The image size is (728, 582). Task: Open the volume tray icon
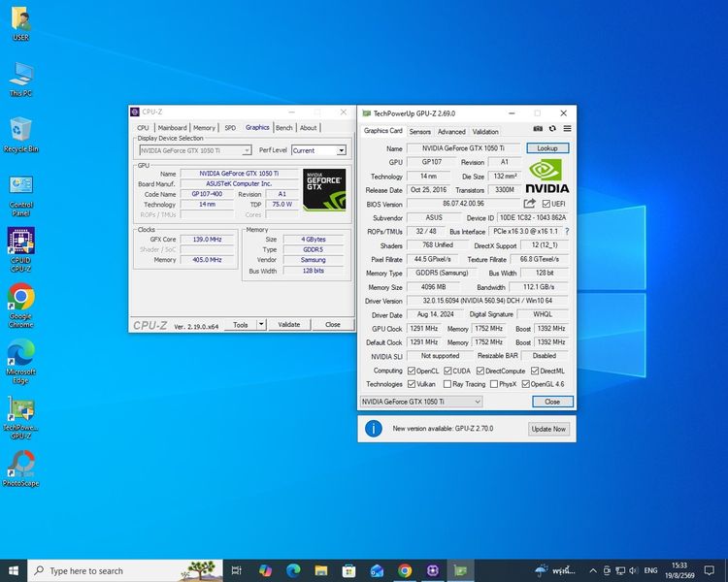coord(633,570)
